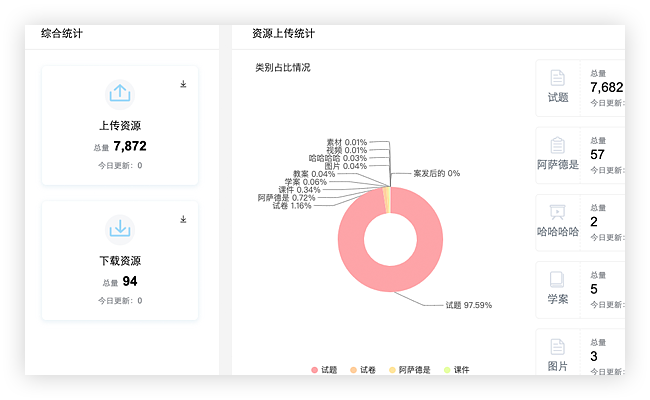
Task: Click the 试题 97.59% chart label
Action: [468, 305]
